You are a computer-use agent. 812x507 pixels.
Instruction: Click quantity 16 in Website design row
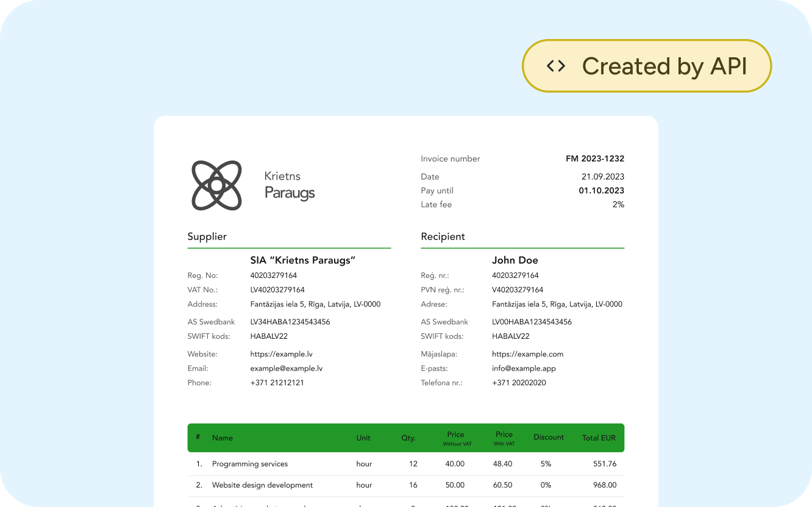tap(413, 486)
